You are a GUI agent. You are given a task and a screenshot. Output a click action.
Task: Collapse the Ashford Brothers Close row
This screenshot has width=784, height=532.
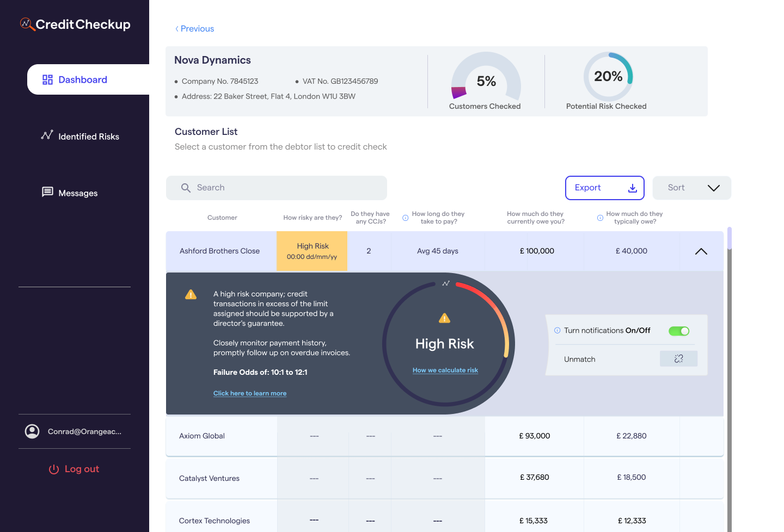click(701, 251)
